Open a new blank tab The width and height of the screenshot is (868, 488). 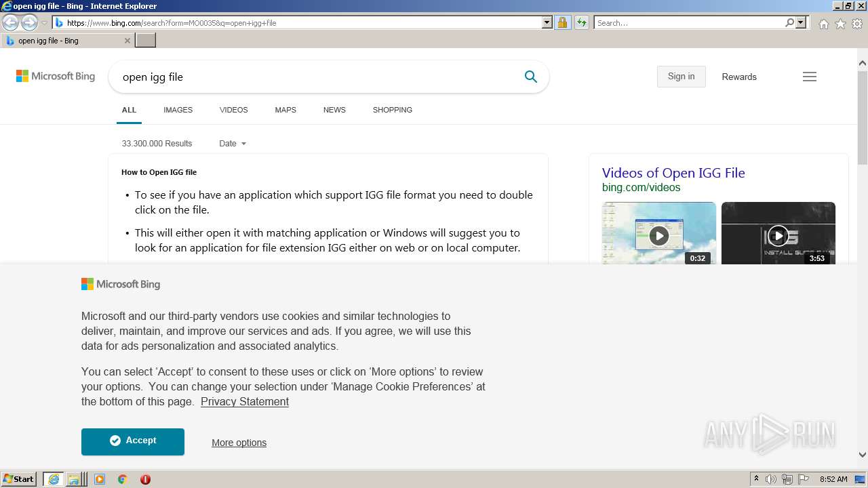(146, 41)
